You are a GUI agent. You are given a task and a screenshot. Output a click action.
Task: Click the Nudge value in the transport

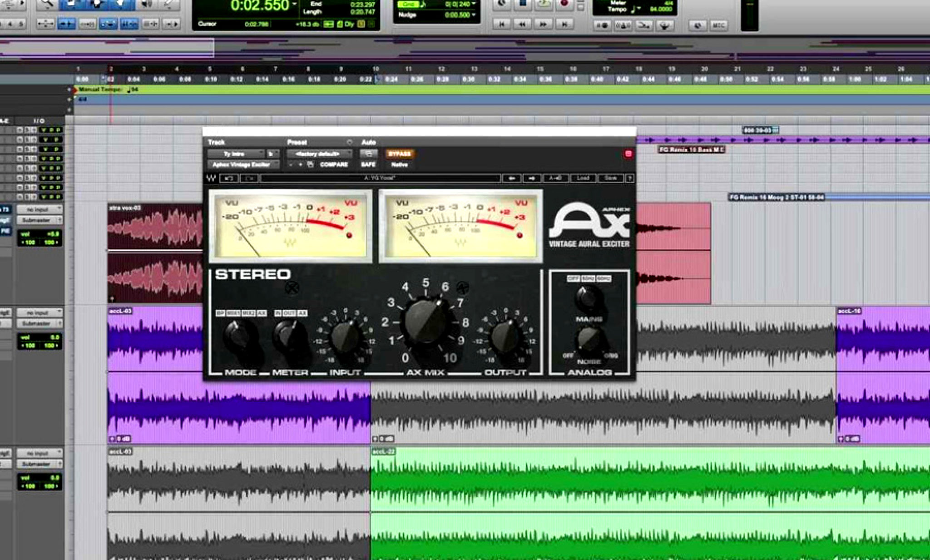[x=455, y=14]
